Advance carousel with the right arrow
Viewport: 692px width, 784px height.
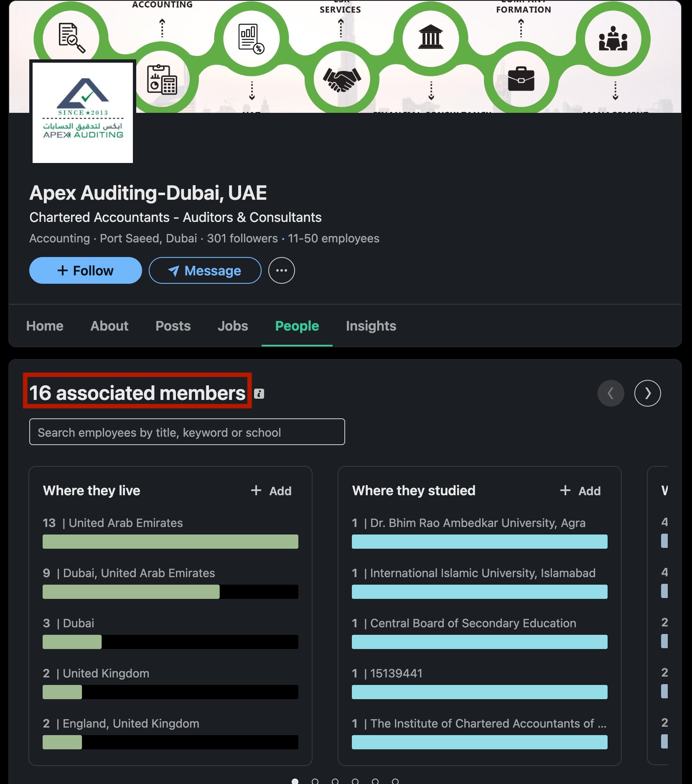coord(648,393)
